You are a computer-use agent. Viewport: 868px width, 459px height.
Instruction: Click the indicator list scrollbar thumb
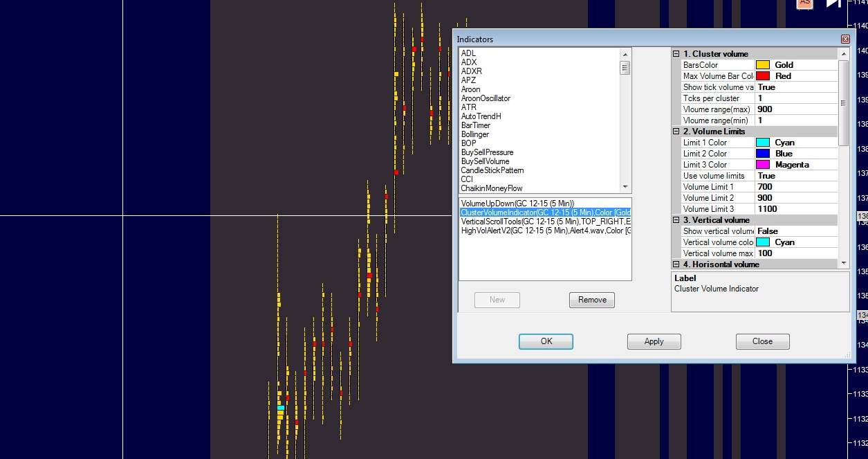click(625, 67)
